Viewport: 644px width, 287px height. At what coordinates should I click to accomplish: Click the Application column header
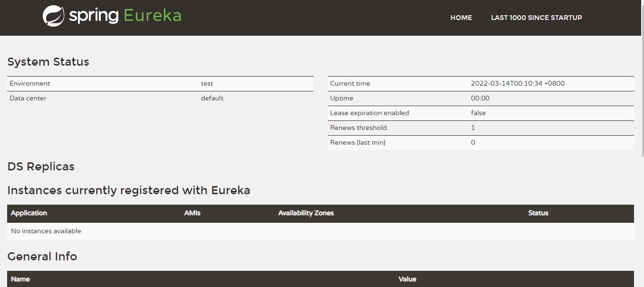tap(29, 213)
